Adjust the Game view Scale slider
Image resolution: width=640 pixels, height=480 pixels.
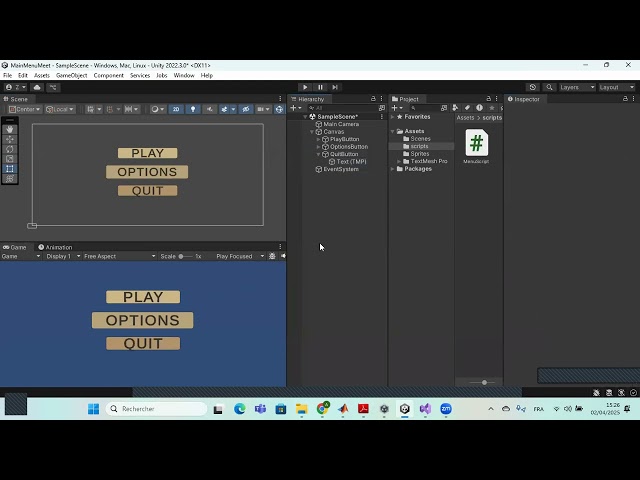click(185, 256)
